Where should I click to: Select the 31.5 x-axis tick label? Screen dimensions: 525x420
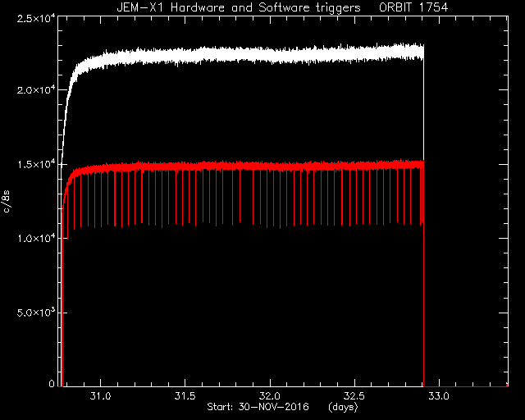point(185,396)
